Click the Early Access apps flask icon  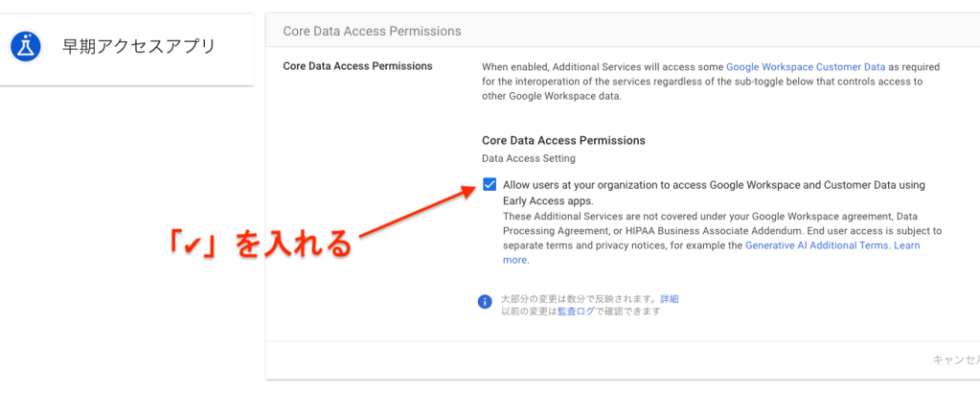(25, 46)
